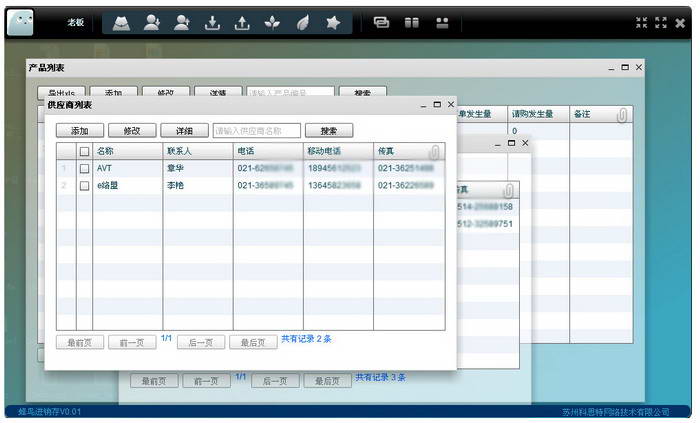
Task: Click 后一页 in the background 3-record window
Action: pos(275,381)
